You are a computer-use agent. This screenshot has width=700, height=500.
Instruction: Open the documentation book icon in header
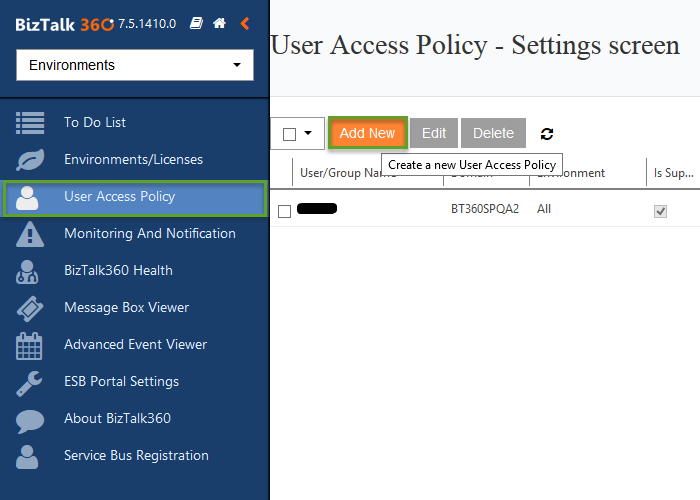click(x=196, y=23)
